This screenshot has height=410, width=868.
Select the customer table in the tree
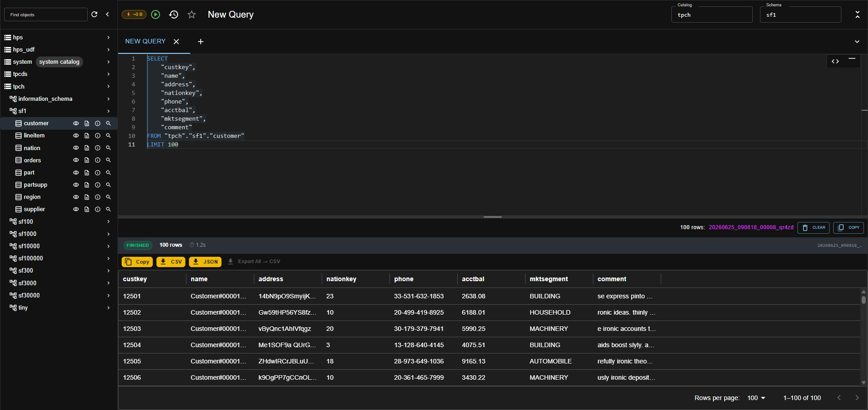36,123
